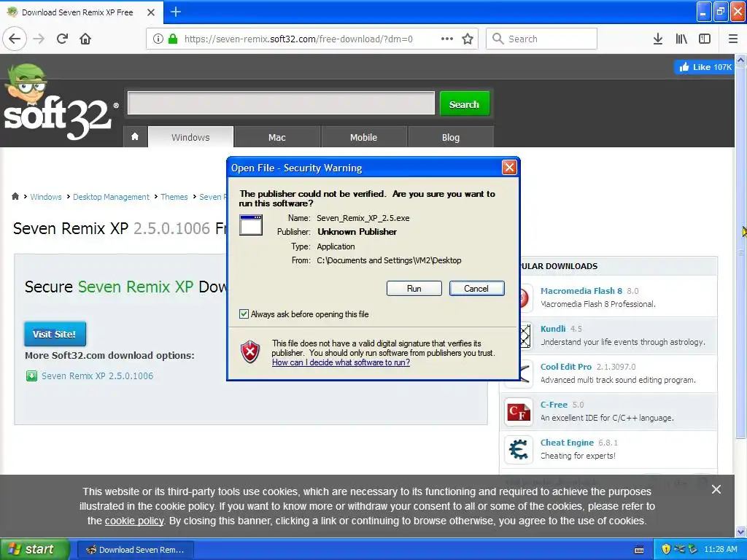Click the yellow security shield tray icon
The height and width of the screenshot is (560, 747).
(x=666, y=549)
